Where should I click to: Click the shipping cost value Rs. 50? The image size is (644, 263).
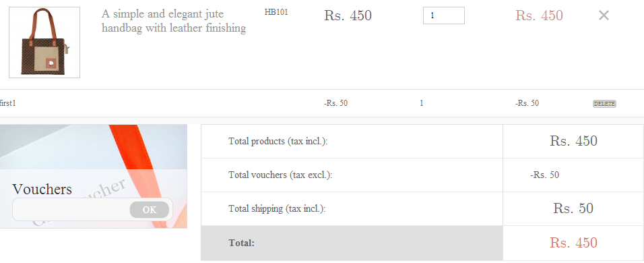pyautogui.click(x=573, y=208)
